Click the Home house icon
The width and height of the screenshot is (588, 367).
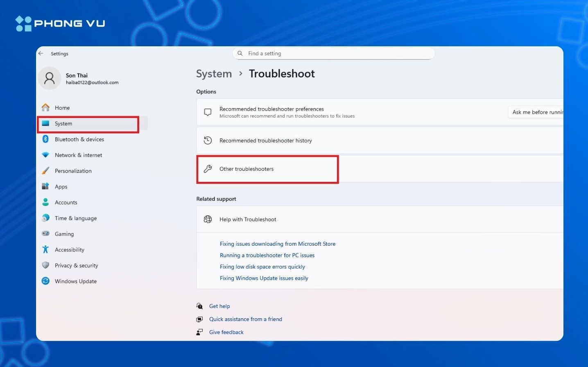tap(45, 107)
